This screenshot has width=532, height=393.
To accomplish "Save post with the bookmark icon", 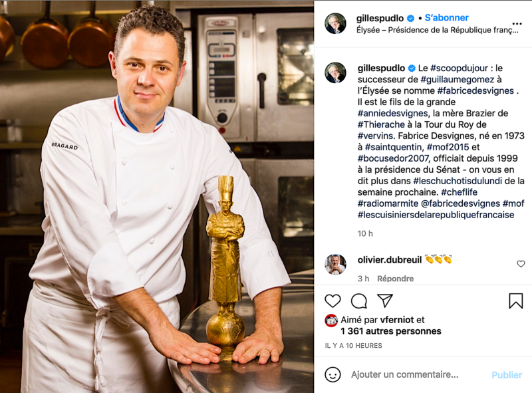I will point(516,301).
